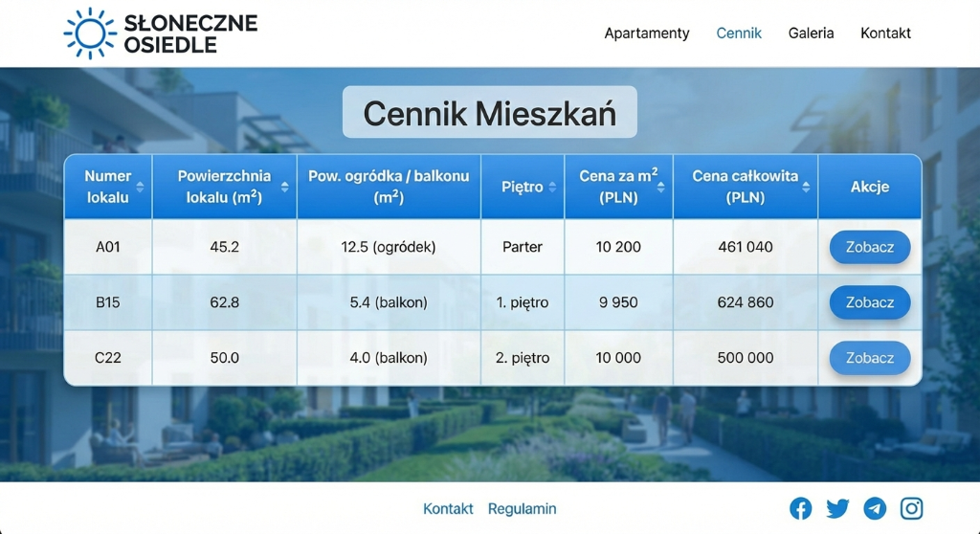
Task: Open the Regulamin footer link
Action: 522,509
